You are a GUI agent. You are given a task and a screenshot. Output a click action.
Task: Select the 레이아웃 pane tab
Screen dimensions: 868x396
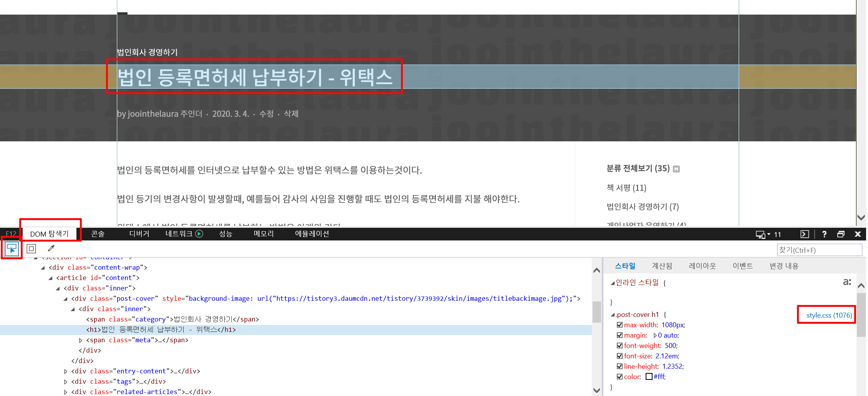(702, 266)
